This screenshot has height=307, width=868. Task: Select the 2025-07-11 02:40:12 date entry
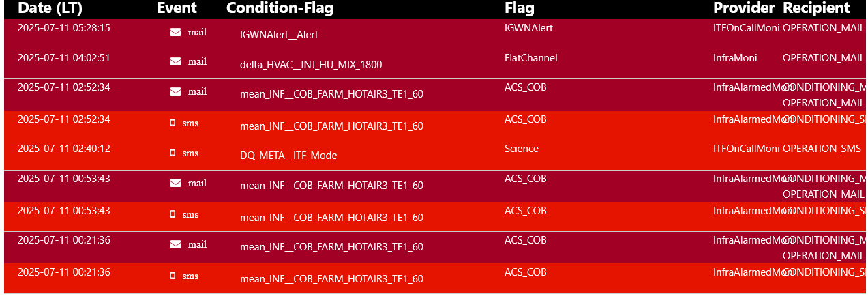pos(63,149)
